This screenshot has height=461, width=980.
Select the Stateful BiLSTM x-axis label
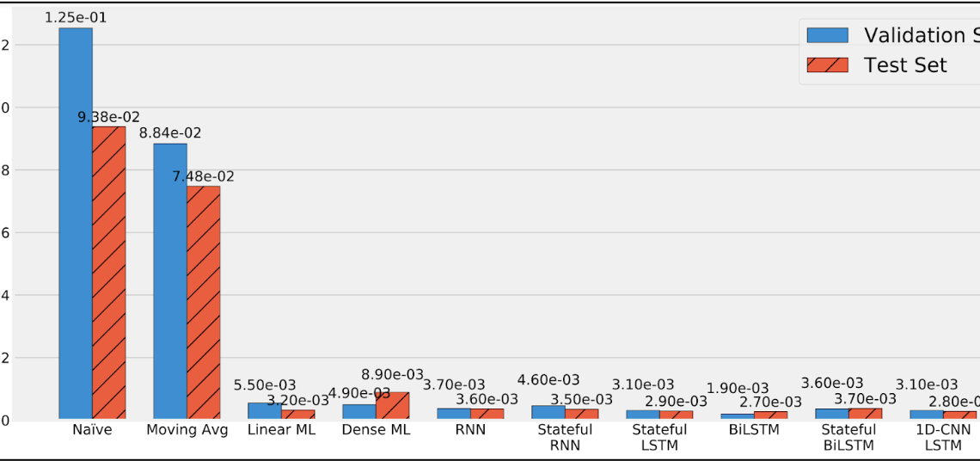848,437
